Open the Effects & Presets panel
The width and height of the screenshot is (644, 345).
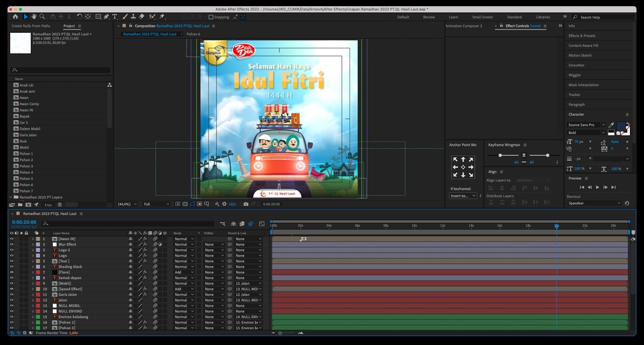(582, 36)
